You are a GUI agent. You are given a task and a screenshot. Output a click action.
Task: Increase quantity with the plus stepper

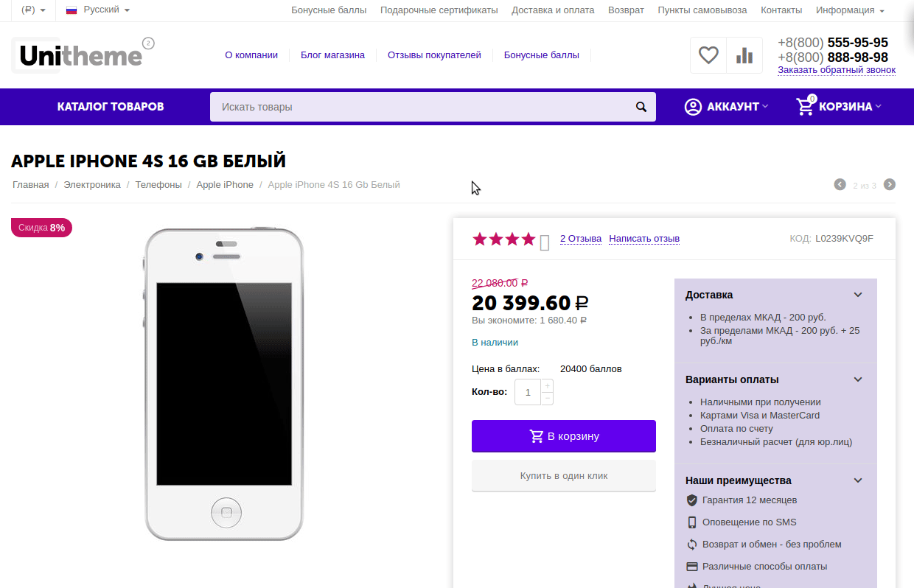(x=547, y=386)
